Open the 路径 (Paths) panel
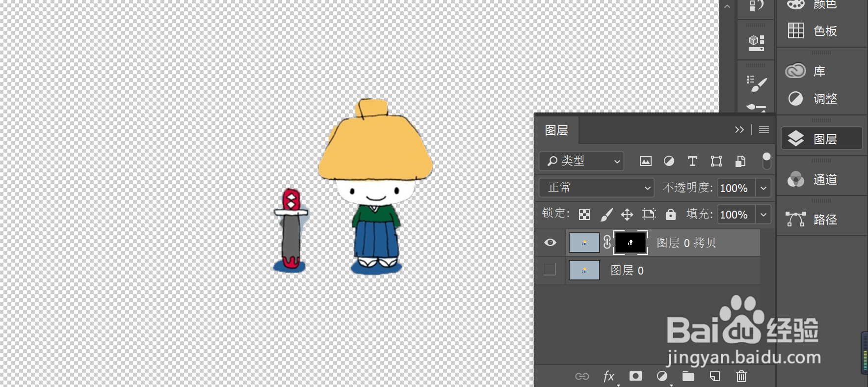Image resolution: width=868 pixels, height=387 pixels. tap(812, 220)
